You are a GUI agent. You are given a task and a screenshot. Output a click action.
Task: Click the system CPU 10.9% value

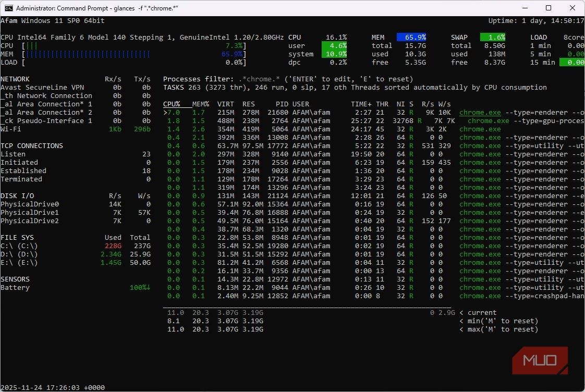click(x=334, y=54)
